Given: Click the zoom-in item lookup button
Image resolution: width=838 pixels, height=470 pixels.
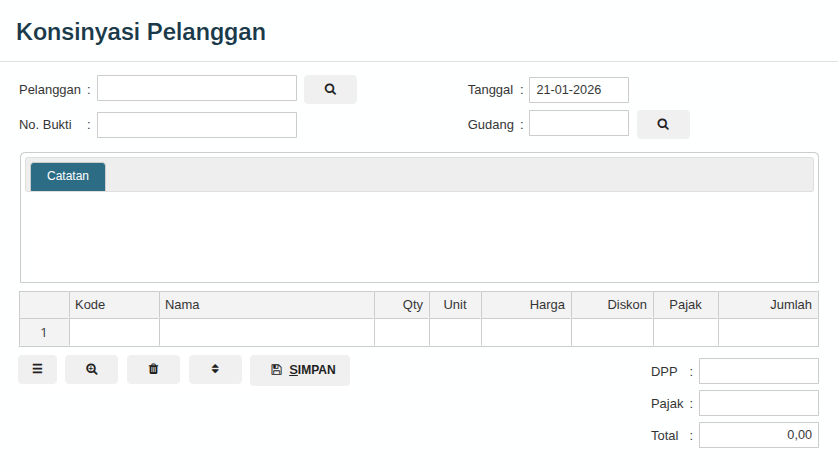Looking at the screenshot, I should (x=91, y=369).
